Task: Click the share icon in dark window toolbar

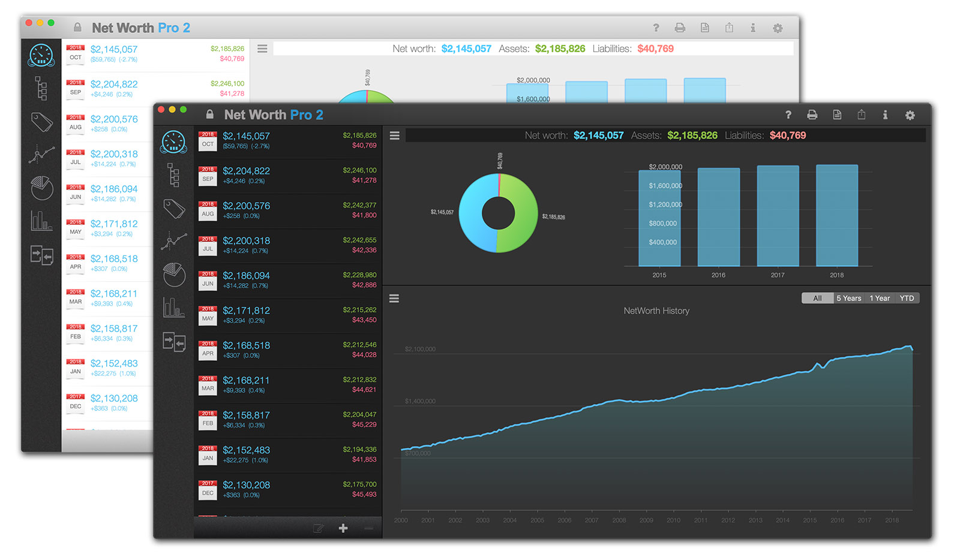Action: click(862, 114)
